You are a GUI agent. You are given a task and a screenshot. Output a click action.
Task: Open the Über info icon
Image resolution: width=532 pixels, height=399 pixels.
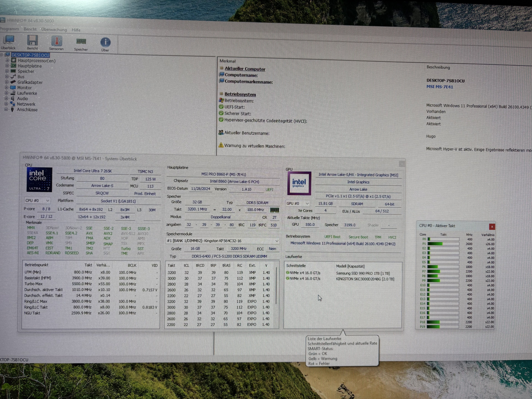pyautogui.click(x=105, y=43)
